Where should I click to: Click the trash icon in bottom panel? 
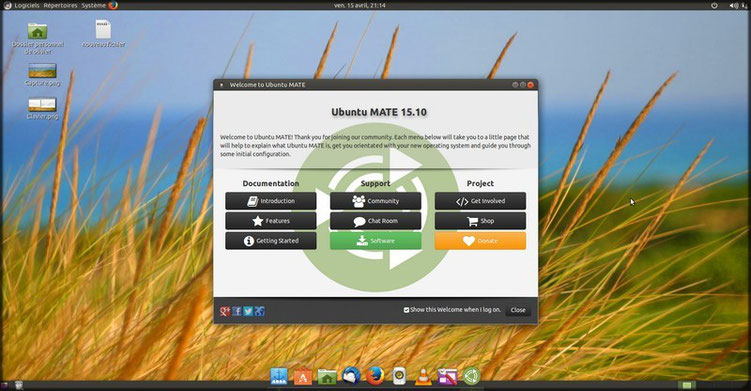click(x=19, y=385)
